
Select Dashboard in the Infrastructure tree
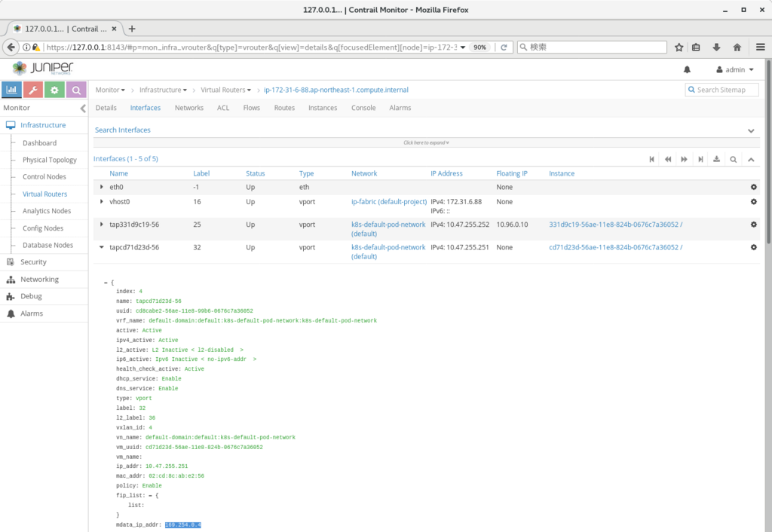[39, 143]
